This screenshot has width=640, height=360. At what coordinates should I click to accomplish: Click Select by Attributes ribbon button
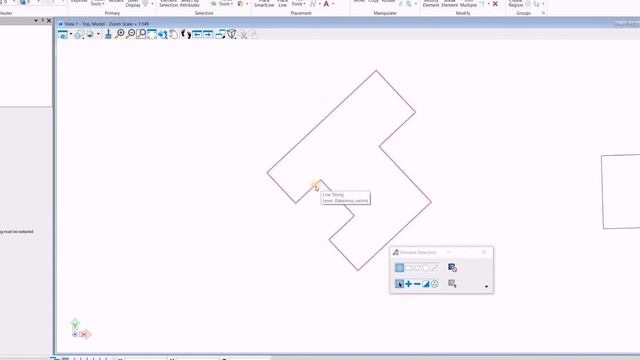pyautogui.click(x=189, y=4)
